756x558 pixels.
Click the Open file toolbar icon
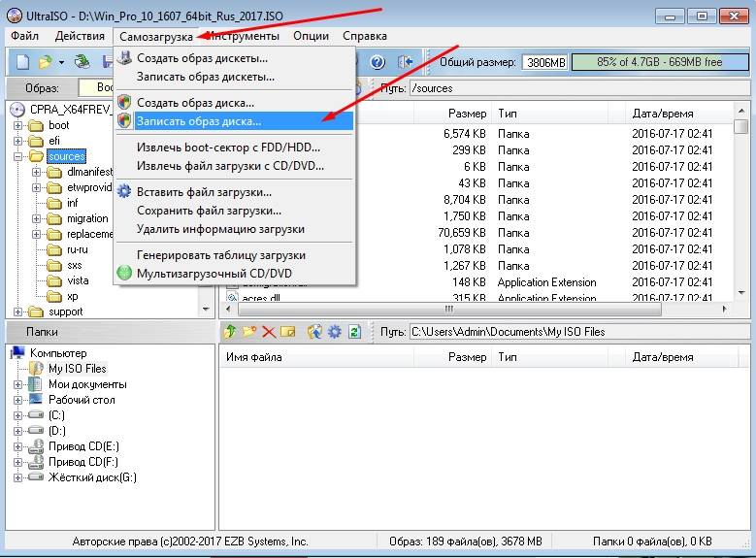coord(46,62)
